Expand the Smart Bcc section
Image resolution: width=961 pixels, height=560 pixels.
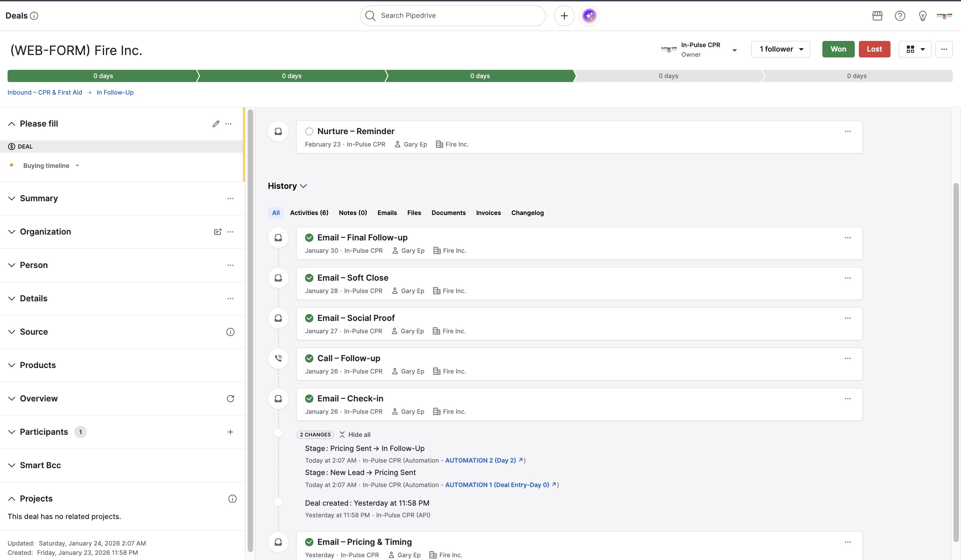(12, 465)
